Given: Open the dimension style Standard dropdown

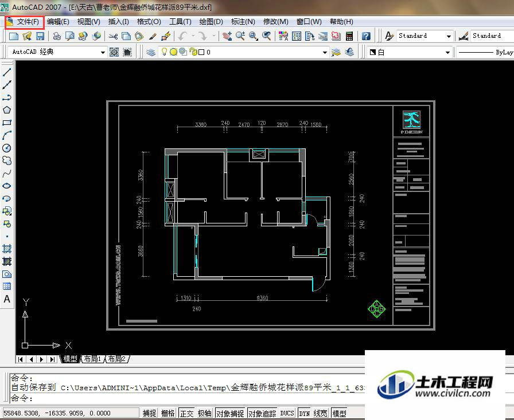Looking at the screenshot, I should (492, 36).
